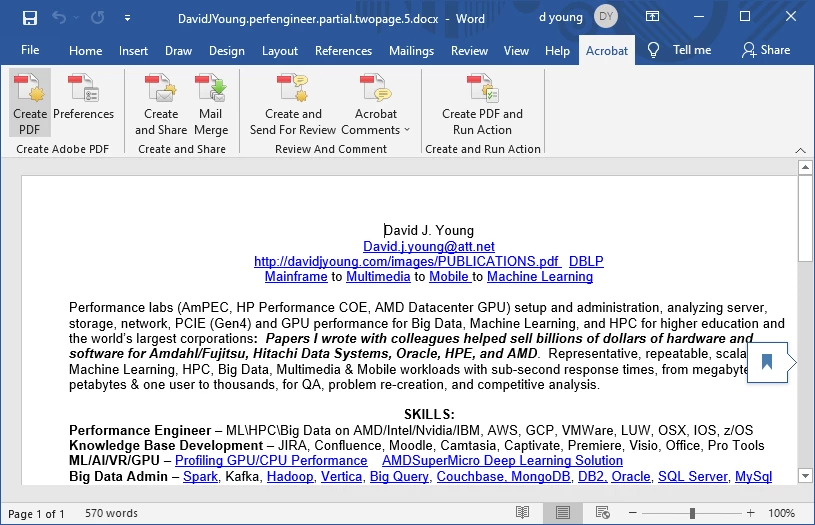
Task: Open the PUBLICATIONS.pdf link
Action: tap(406, 261)
